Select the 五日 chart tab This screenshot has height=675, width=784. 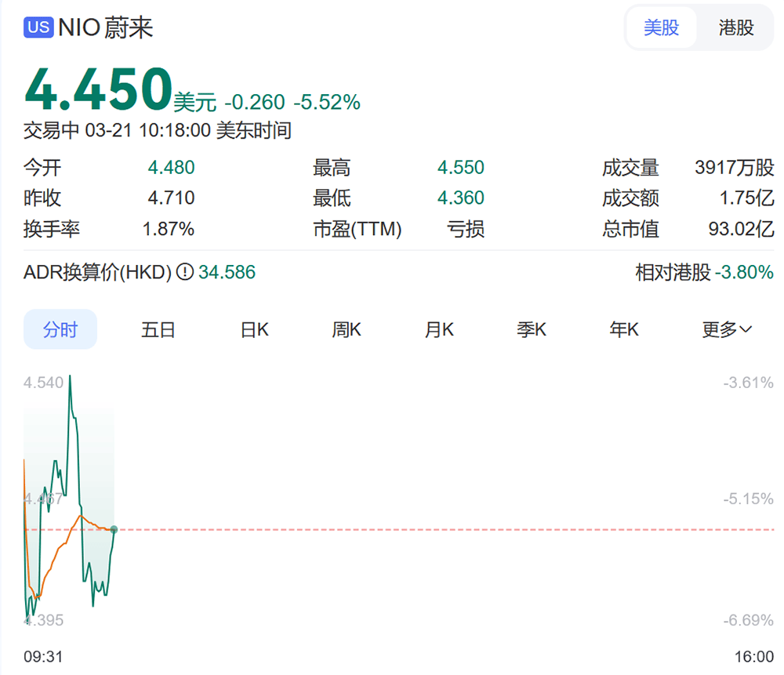158,329
